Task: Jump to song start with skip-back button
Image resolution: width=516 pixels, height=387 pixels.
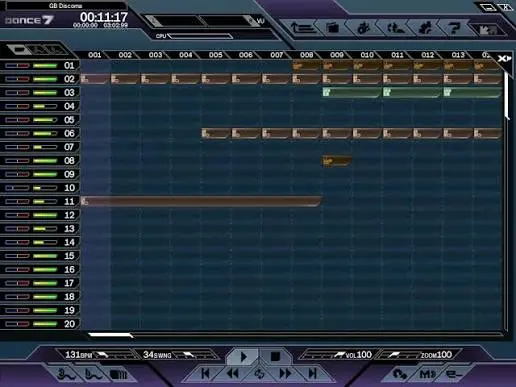Action: click(x=205, y=373)
